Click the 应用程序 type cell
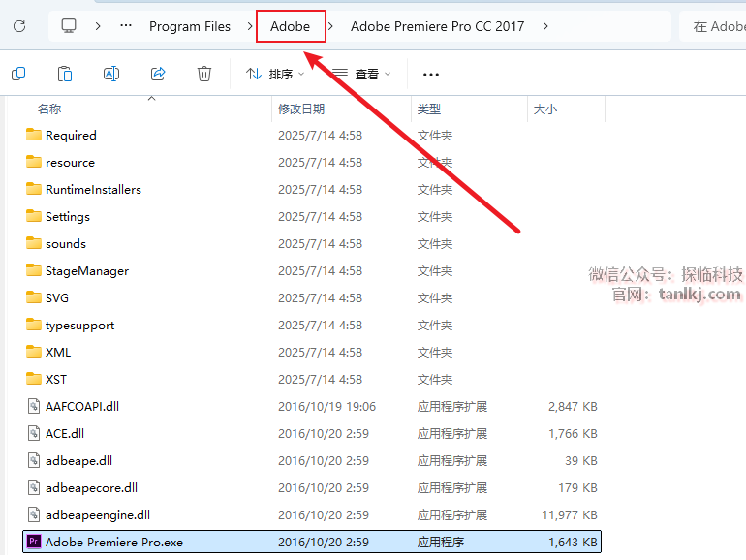The height and width of the screenshot is (560, 746). (x=441, y=542)
